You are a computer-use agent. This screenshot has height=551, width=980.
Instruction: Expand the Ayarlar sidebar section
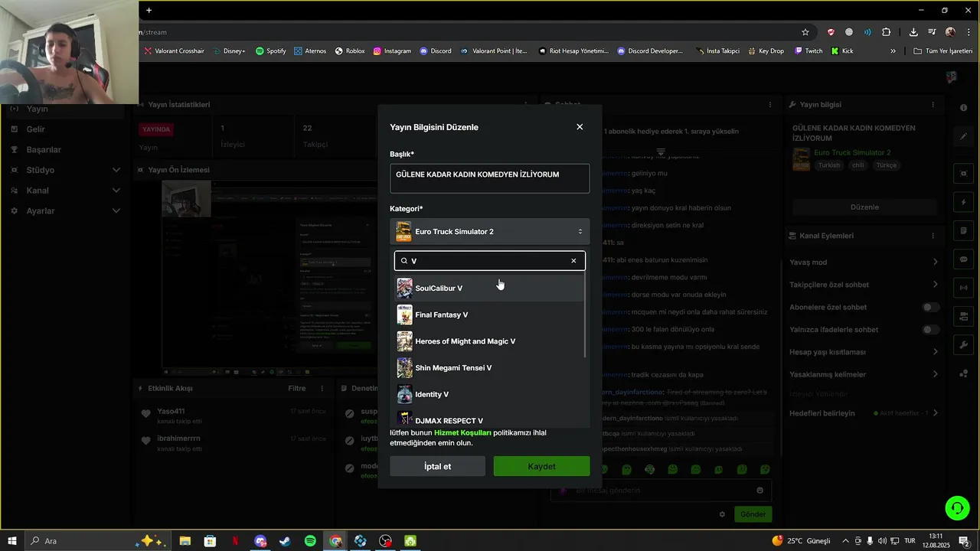[116, 210]
